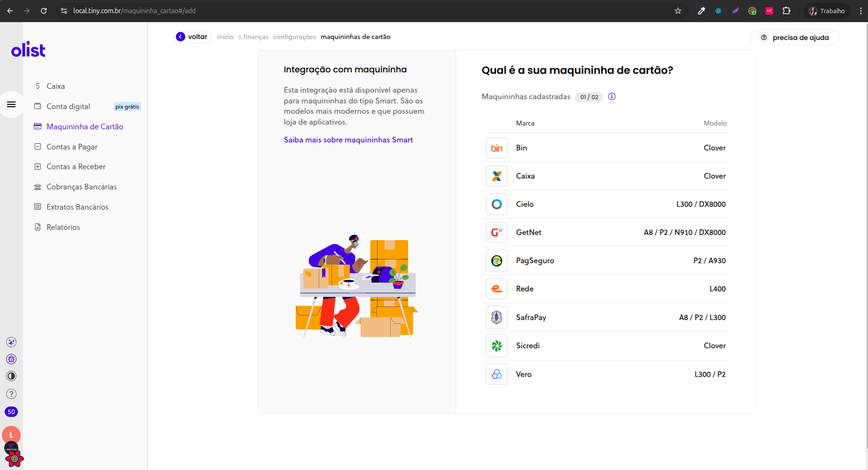Click the Rede brand logo icon
Screen dimensions: 868x470
(x=497, y=289)
